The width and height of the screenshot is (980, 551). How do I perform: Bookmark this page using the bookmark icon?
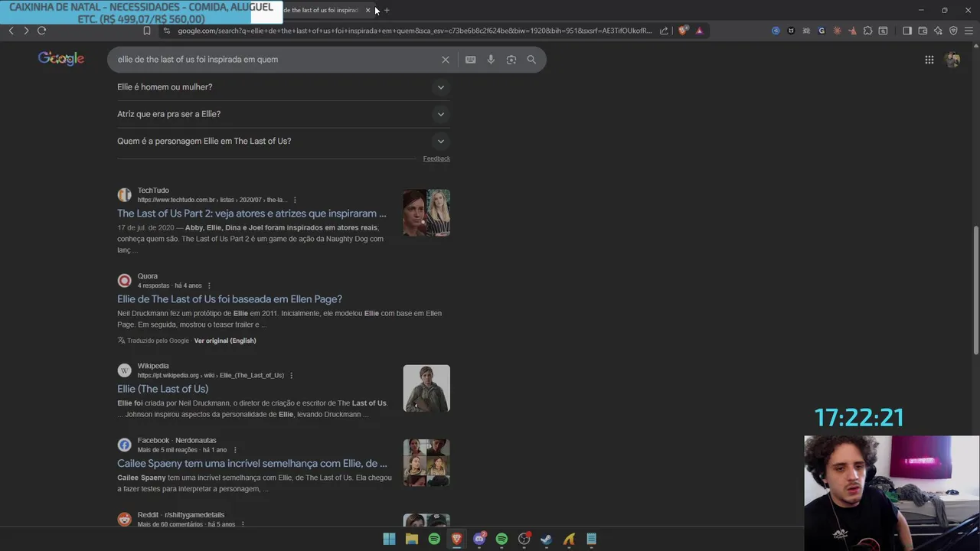click(x=147, y=31)
